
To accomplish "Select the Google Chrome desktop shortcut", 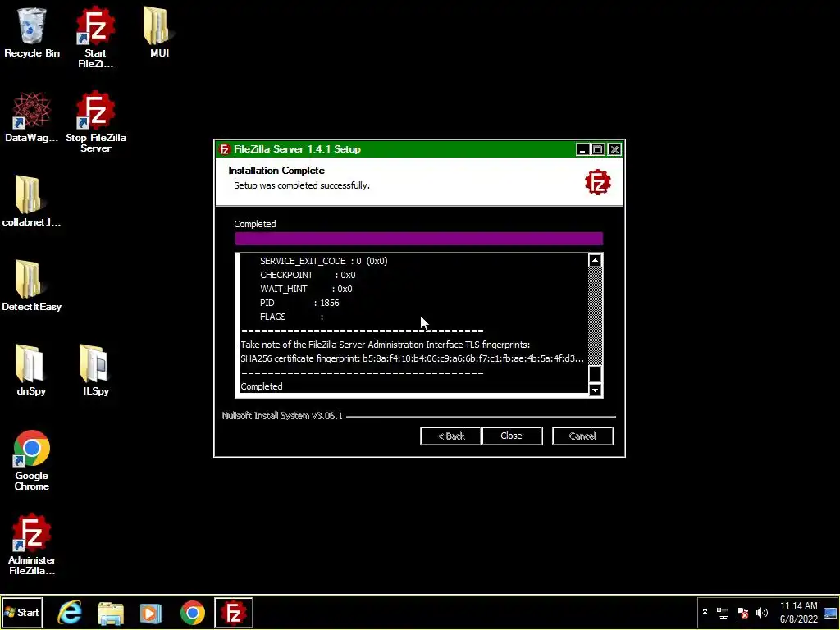I will tap(32, 461).
